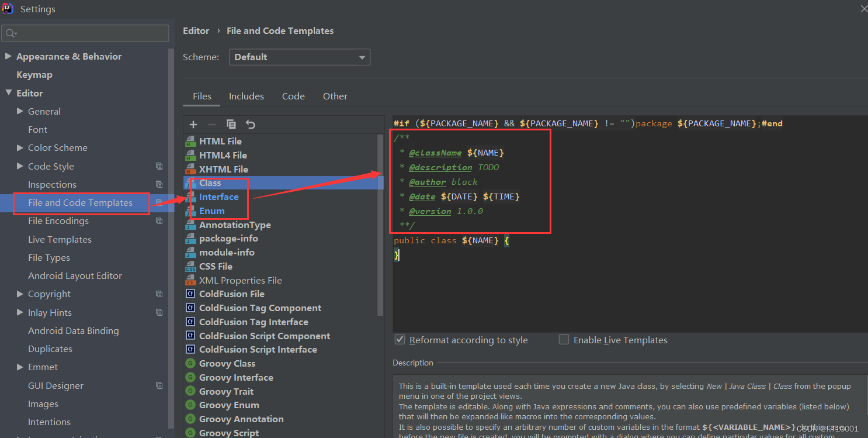Enable Live Templates checkbox
This screenshot has height=438, width=868.
click(x=564, y=340)
